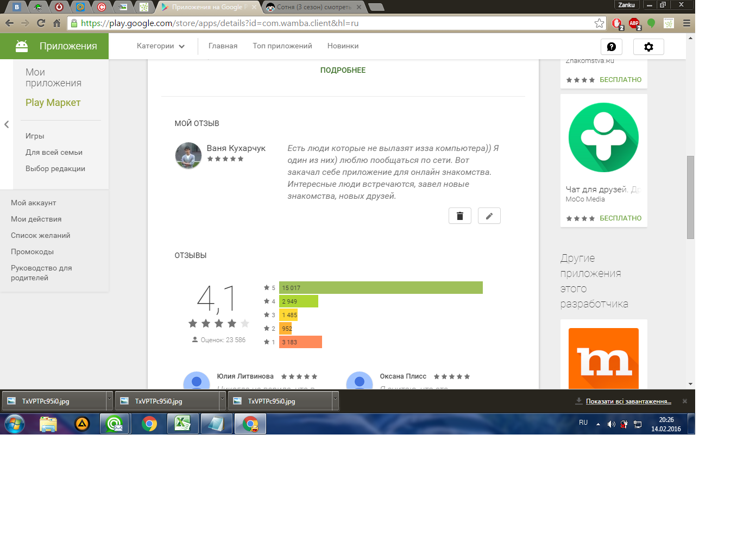Open File Explorer from the taskbar

[48, 424]
